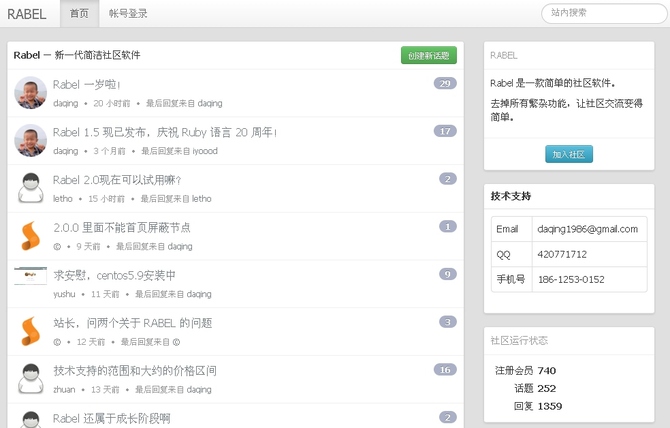Open avatar beside 'Rabel 1.5 现已发布' topic
670x428 pixels.
(x=30, y=141)
